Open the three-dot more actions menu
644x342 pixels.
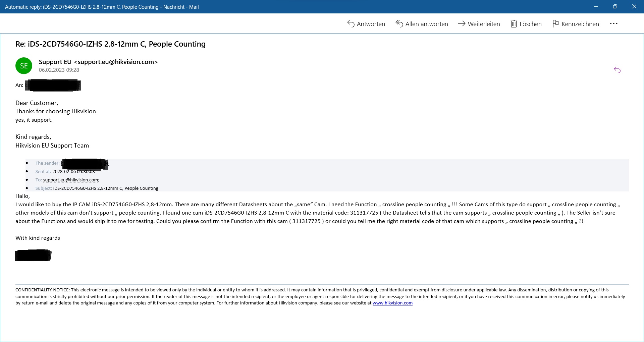coord(613,23)
